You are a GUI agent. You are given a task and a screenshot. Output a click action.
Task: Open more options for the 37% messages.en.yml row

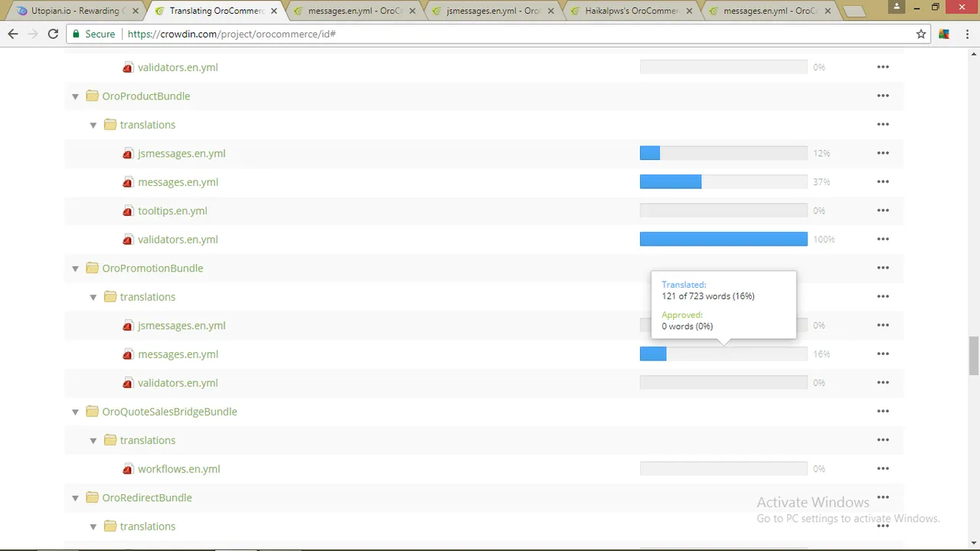point(883,182)
